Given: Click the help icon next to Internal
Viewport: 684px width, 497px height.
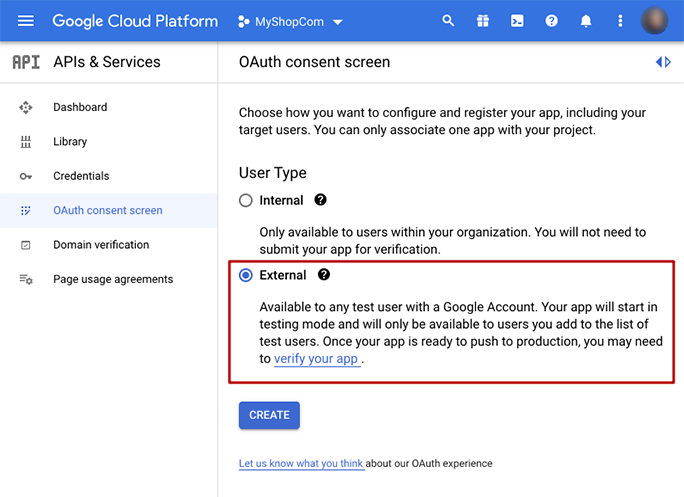Looking at the screenshot, I should pos(320,200).
